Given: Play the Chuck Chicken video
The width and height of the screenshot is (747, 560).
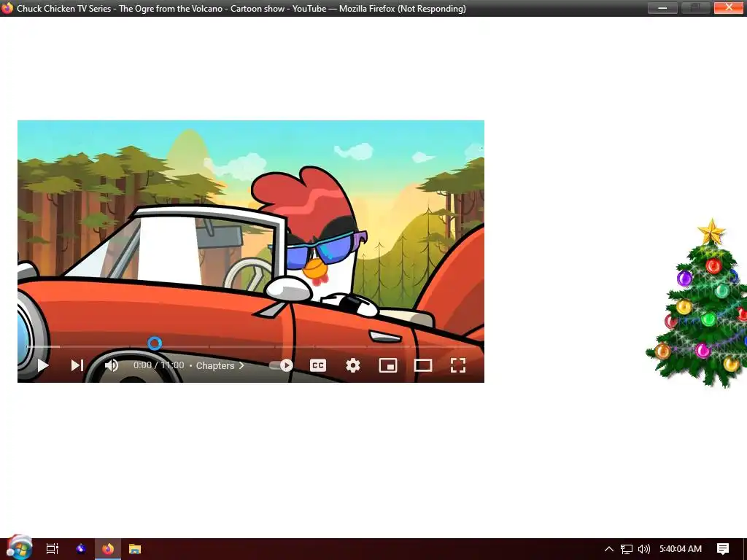Looking at the screenshot, I should pos(43,365).
